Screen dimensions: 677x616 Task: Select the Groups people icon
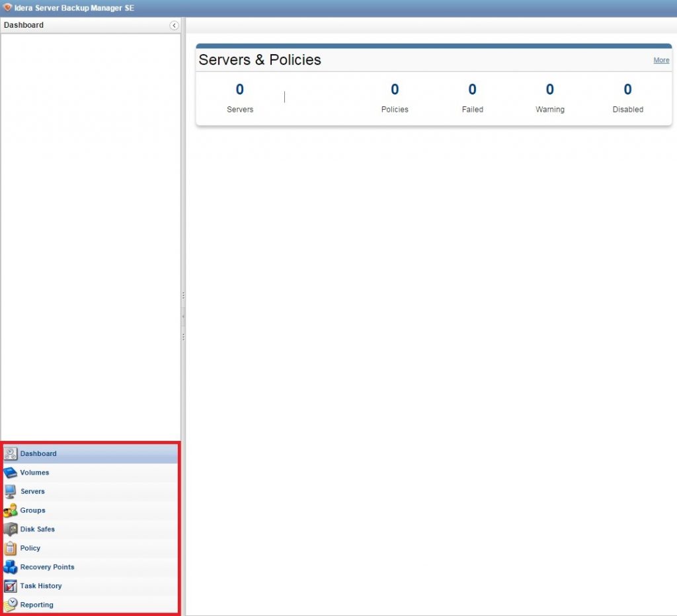point(10,510)
